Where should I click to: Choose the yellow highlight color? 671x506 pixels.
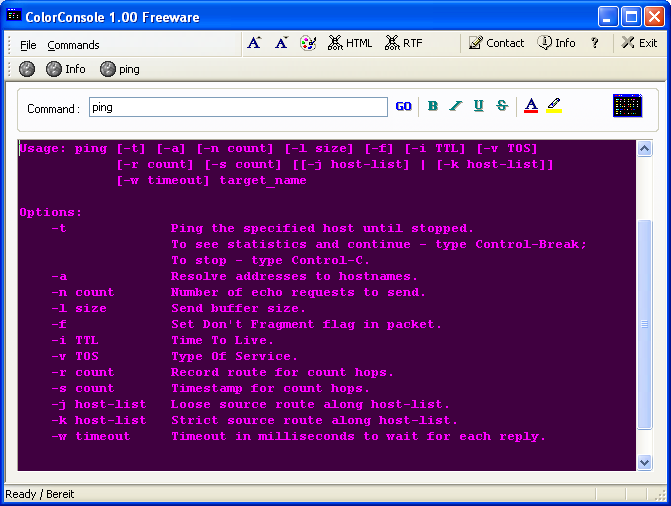[x=554, y=106]
